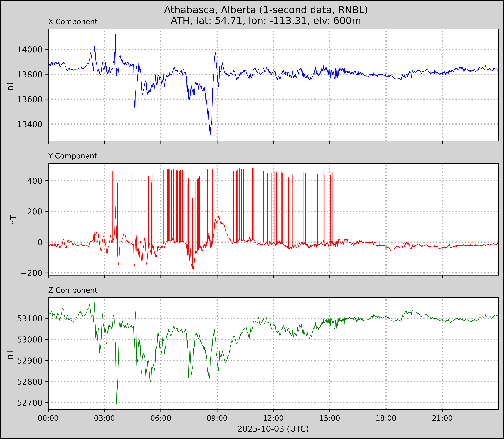Viewport: 504px width, 439px height.
Task: Select the X Component panel label
Action: [x=73, y=22]
